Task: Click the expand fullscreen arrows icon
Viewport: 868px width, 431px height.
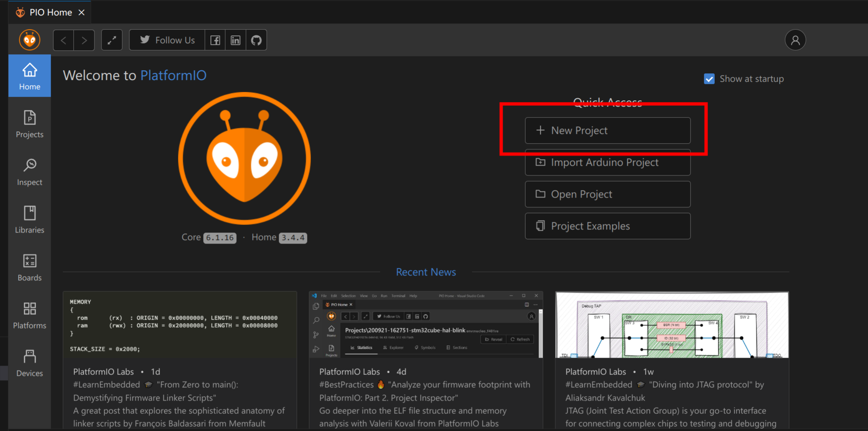Action: (112, 40)
